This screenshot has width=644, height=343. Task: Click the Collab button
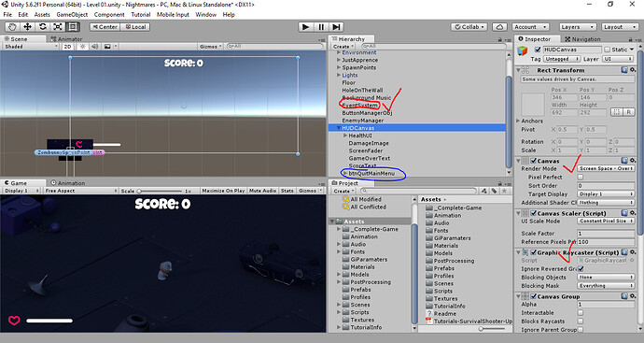point(469,27)
